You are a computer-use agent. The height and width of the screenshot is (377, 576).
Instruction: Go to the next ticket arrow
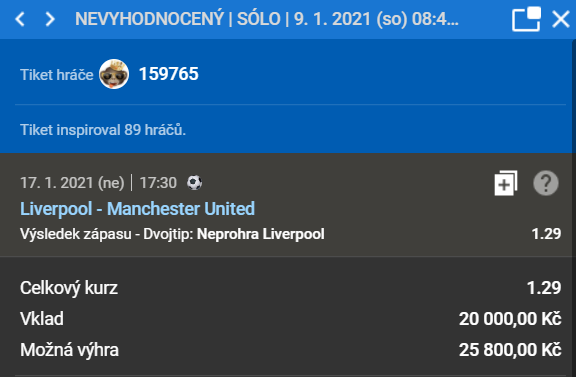click(50, 19)
